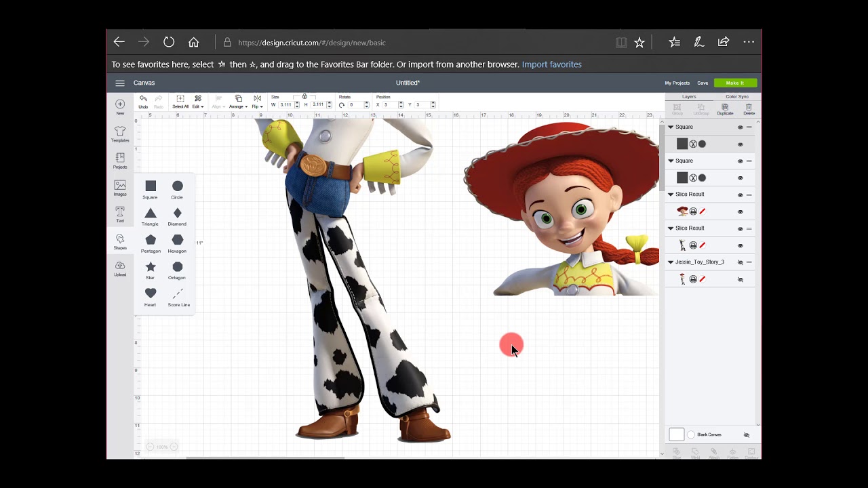Insert a Hexagon shape
This screenshot has height=488, width=868.
coord(177,244)
